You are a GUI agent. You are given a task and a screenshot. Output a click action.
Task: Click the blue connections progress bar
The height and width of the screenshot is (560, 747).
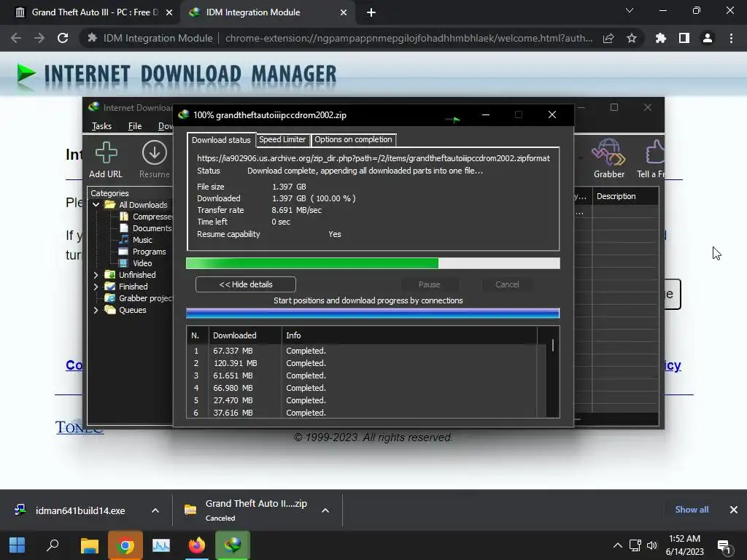(x=373, y=314)
